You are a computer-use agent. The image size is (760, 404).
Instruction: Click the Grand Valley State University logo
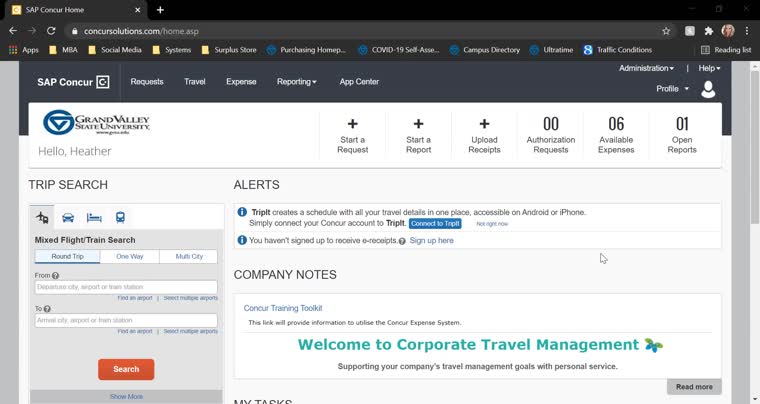96,122
